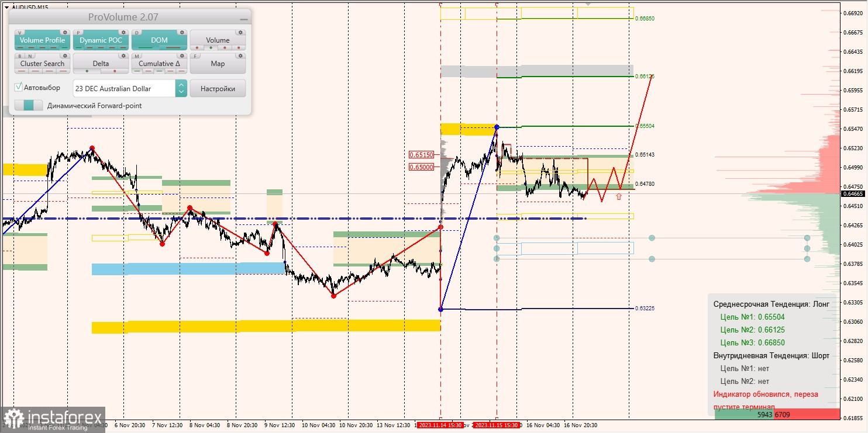Click the 0.64780 level label

click(x=645, y=184)
